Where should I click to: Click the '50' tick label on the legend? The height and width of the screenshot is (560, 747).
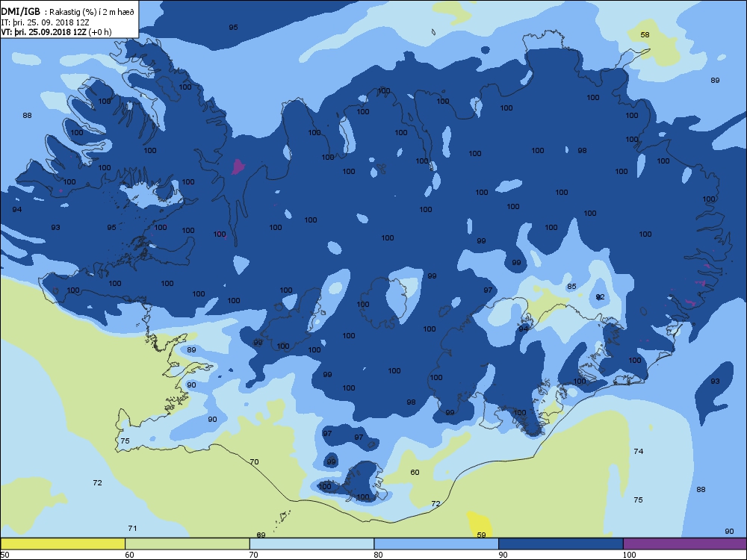pyautogui.click(x=4, y=555)
